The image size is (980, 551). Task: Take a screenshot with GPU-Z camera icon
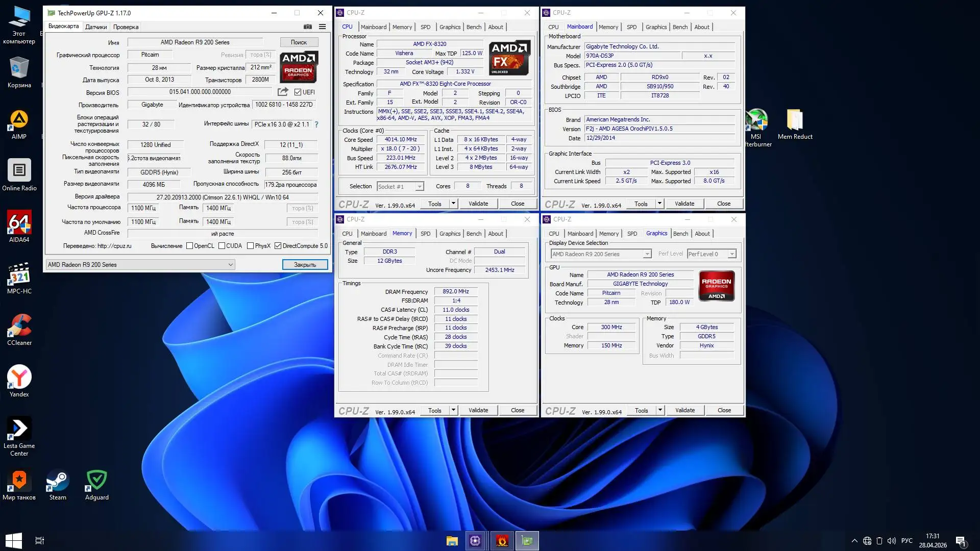pos(308,27)
